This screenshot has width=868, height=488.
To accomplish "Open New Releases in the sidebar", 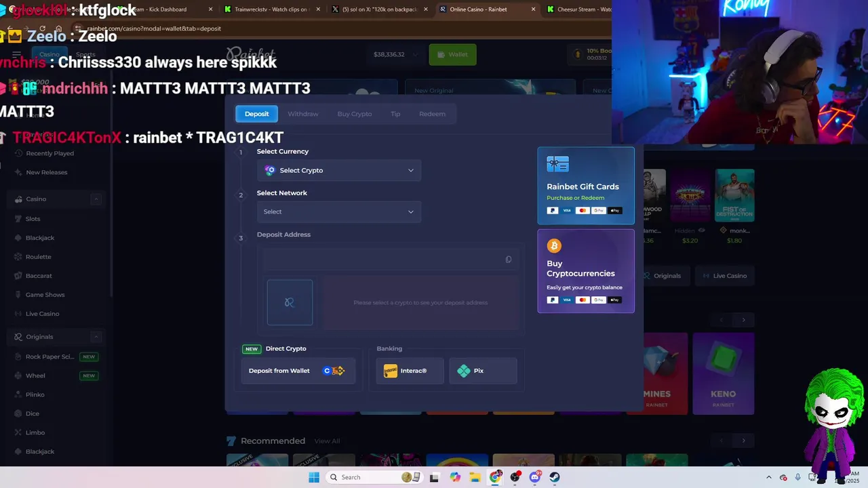I will point(46,172).
